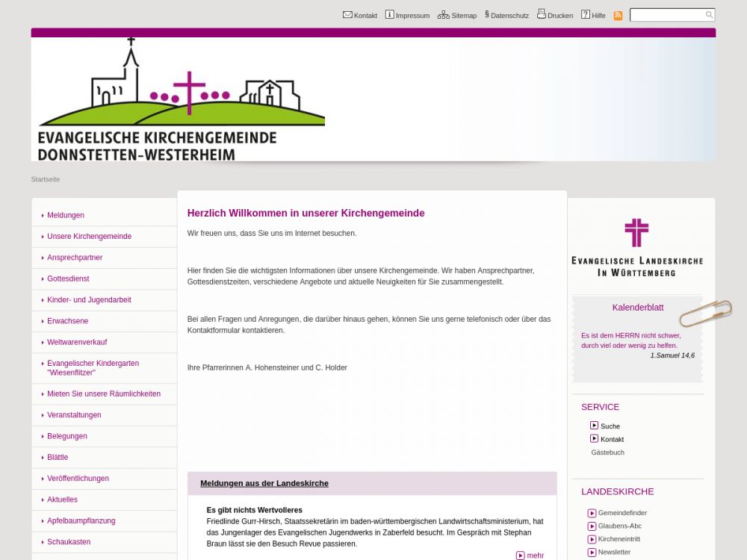Image resolution: width=747 pixels, height=560 pixels.
Task: Subscribe via the orange RSS feed icon
Action: [618, 16]
